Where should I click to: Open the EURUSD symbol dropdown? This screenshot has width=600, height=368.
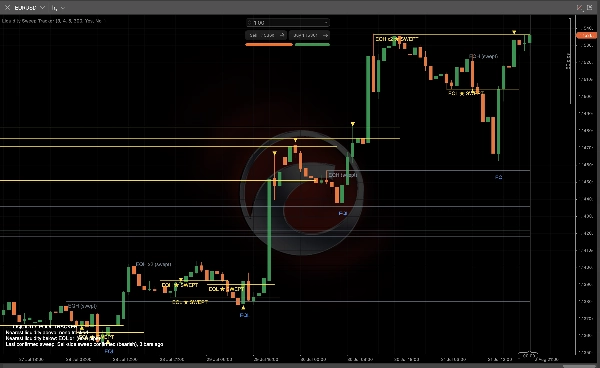click(42, 8)
